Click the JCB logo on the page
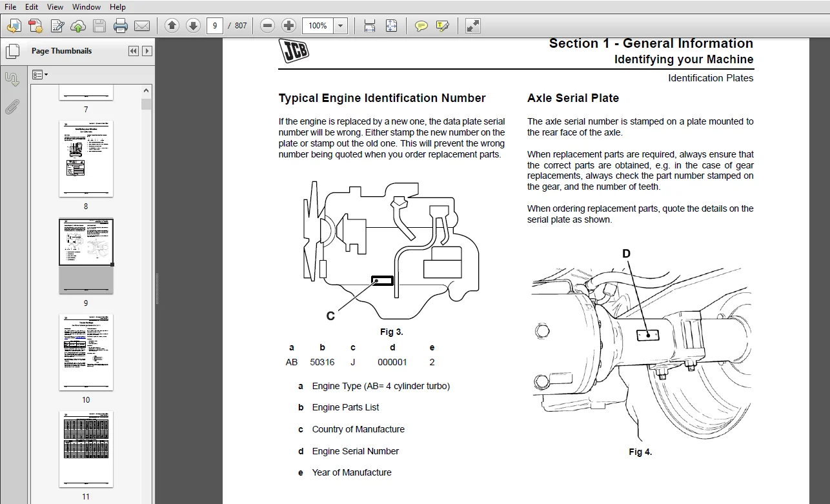The image size is (830, 504). coord(294,51)
